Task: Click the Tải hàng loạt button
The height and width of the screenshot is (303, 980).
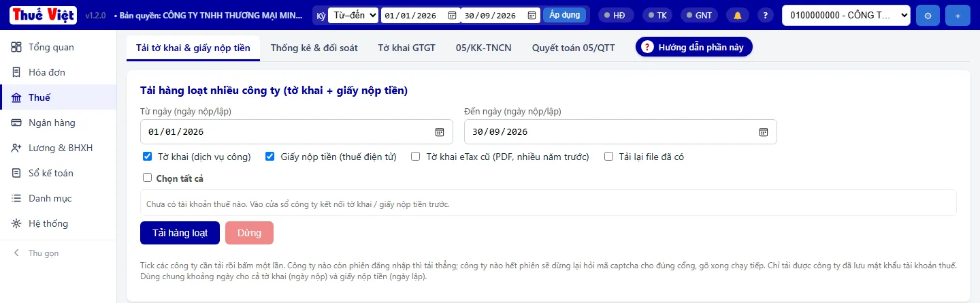Action: click(180, 233)
